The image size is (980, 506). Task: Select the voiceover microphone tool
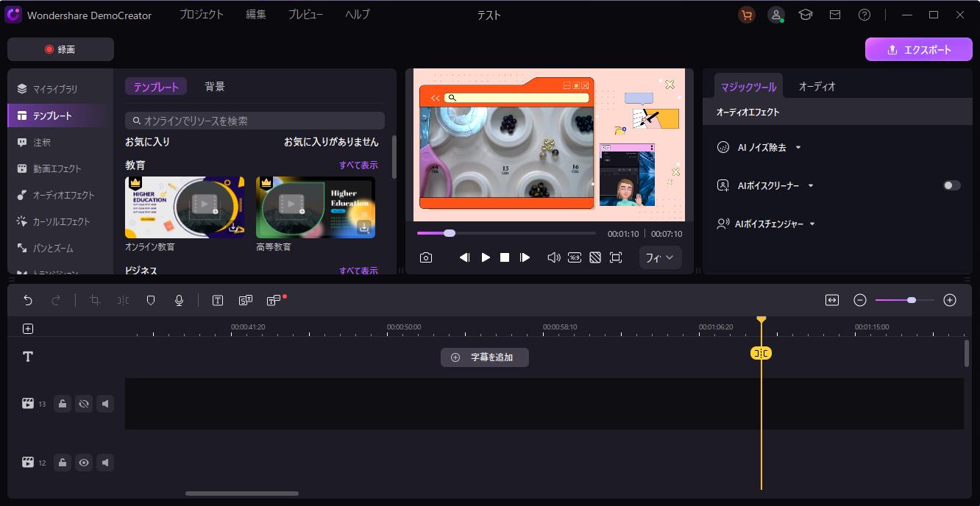point(179,300)
